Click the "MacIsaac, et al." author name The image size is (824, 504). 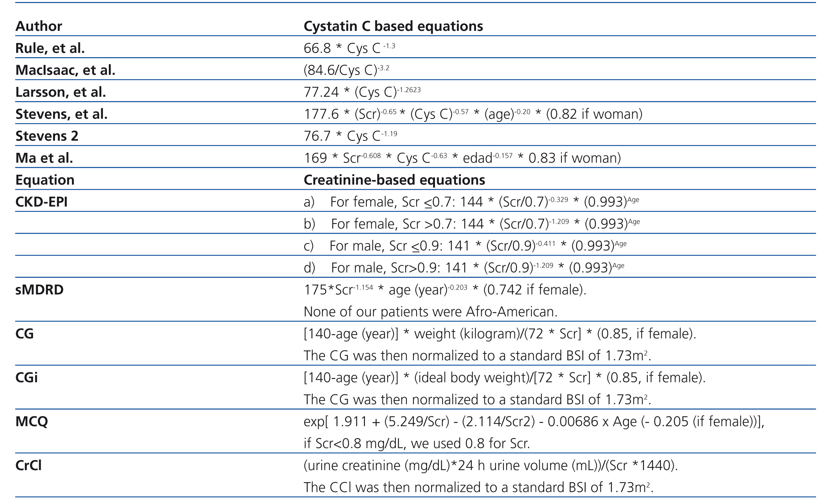(66, 70)
